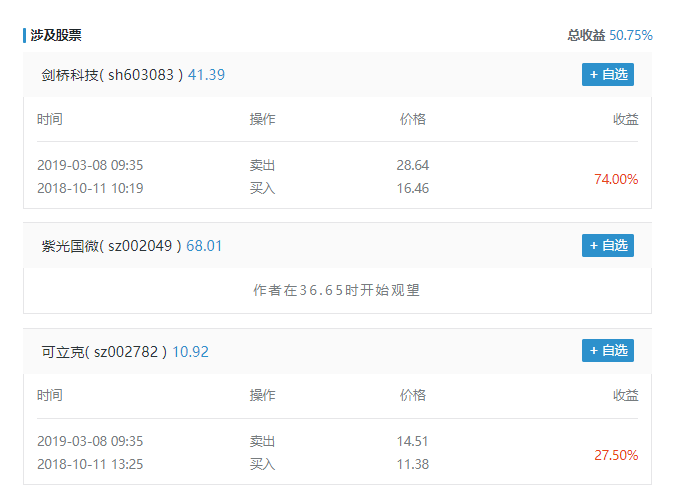Click the 涉及股票 section heading

(56, 35)
